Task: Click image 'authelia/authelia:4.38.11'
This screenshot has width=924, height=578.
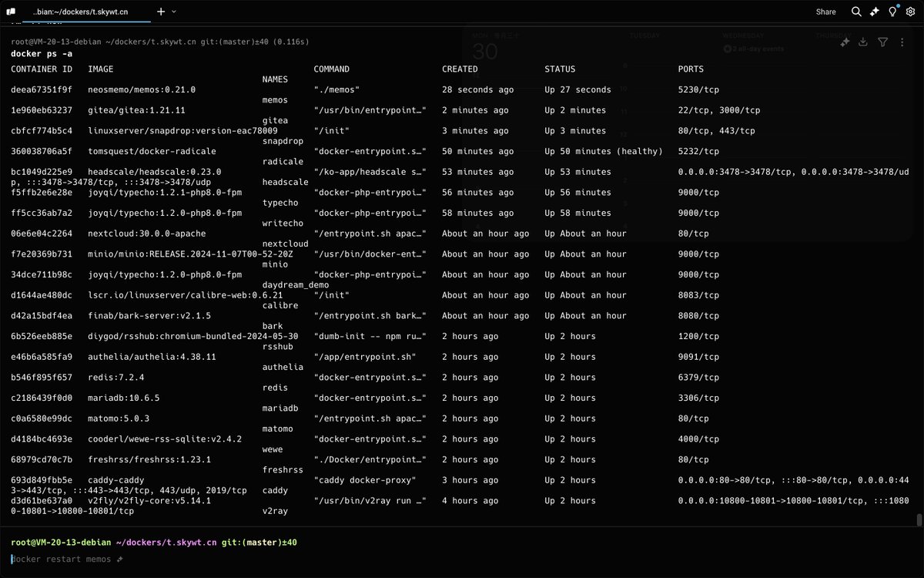Action: click(x=152, y=357)
